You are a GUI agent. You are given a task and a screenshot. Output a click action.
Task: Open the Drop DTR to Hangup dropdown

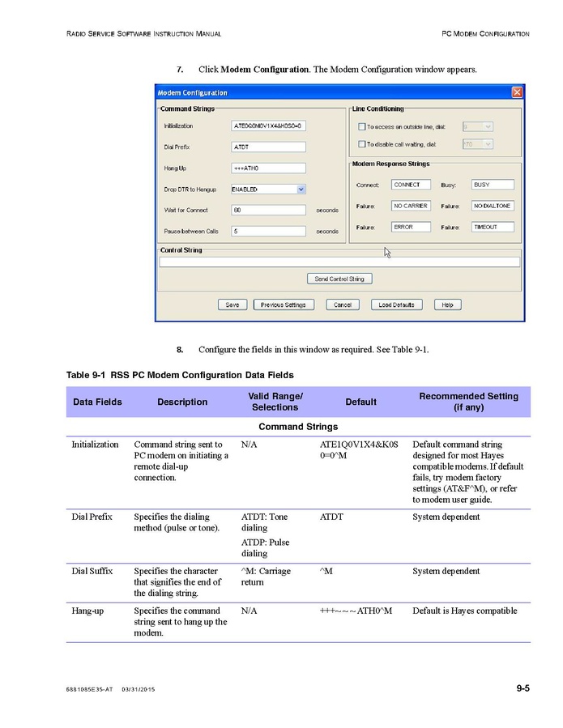301,189
